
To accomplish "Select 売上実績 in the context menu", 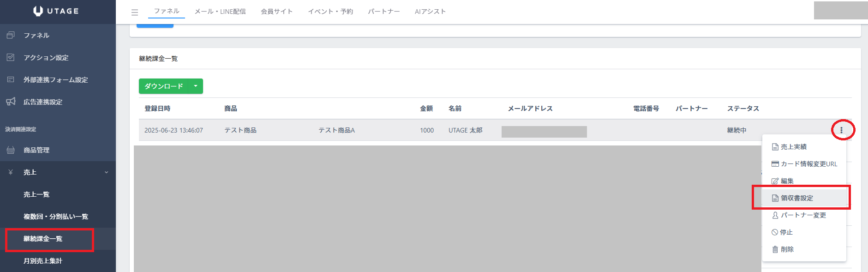I will click(x=804, y=147).
